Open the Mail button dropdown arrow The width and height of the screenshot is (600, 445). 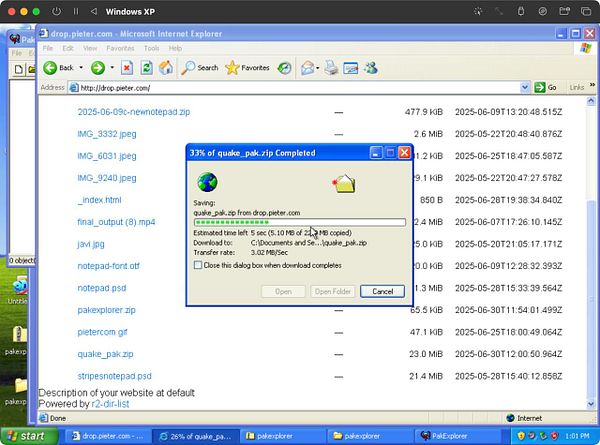318,68
